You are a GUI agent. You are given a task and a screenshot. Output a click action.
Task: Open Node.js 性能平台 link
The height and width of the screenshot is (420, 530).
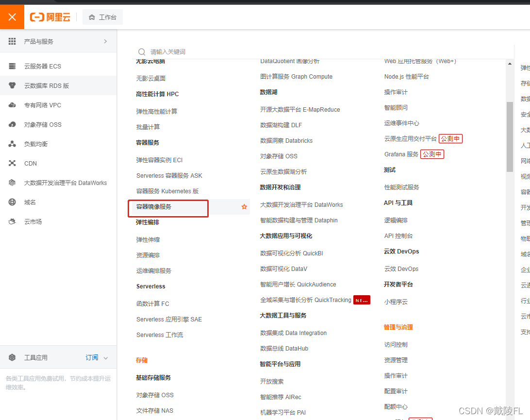[407, 76]
